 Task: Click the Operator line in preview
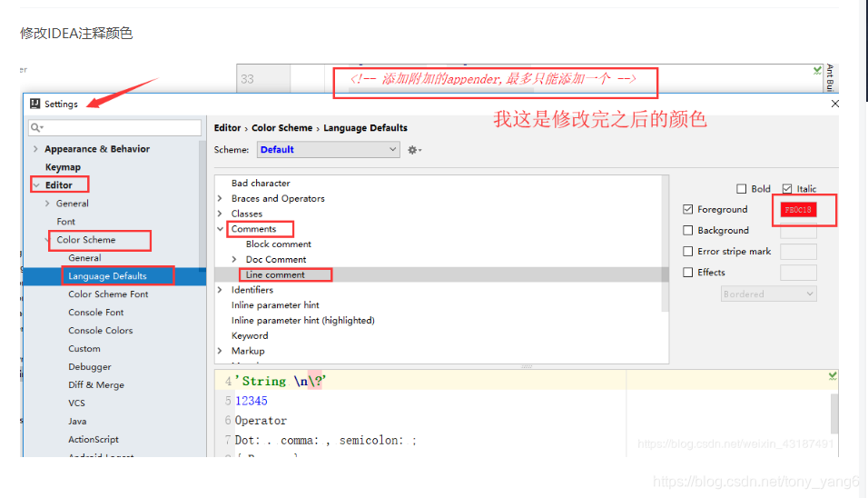tap(261, 421)
